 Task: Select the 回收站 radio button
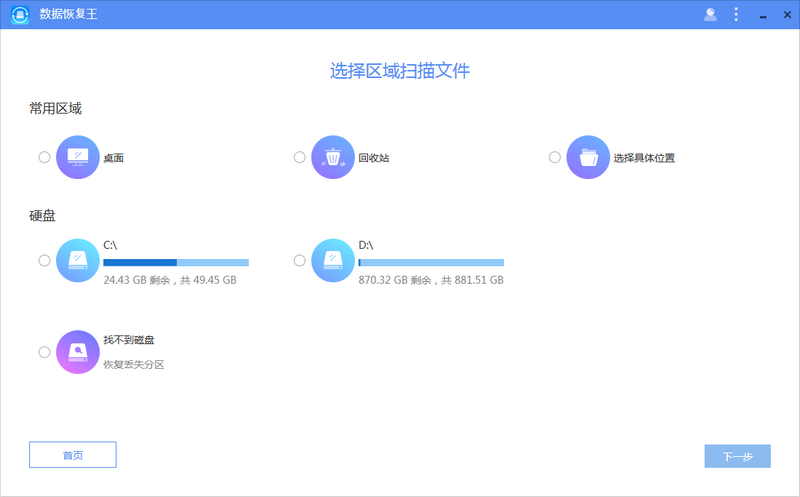(x=299, y=157)
